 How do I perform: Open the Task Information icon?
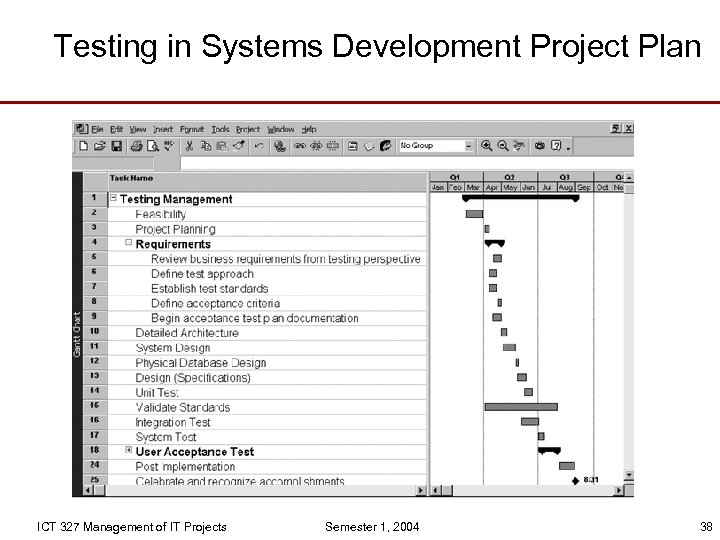pyautogui.click(x=353, y=146)
